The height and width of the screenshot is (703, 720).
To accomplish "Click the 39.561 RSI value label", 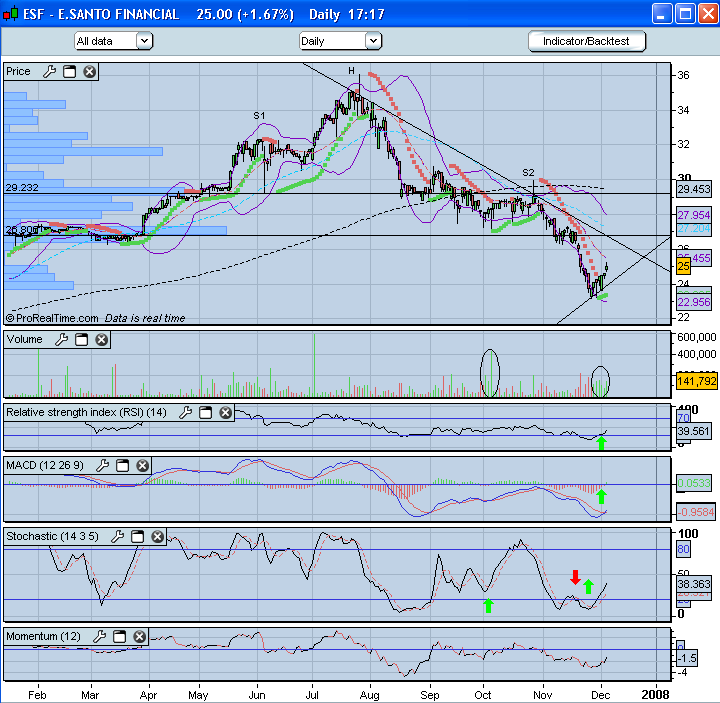I will 694,431.
